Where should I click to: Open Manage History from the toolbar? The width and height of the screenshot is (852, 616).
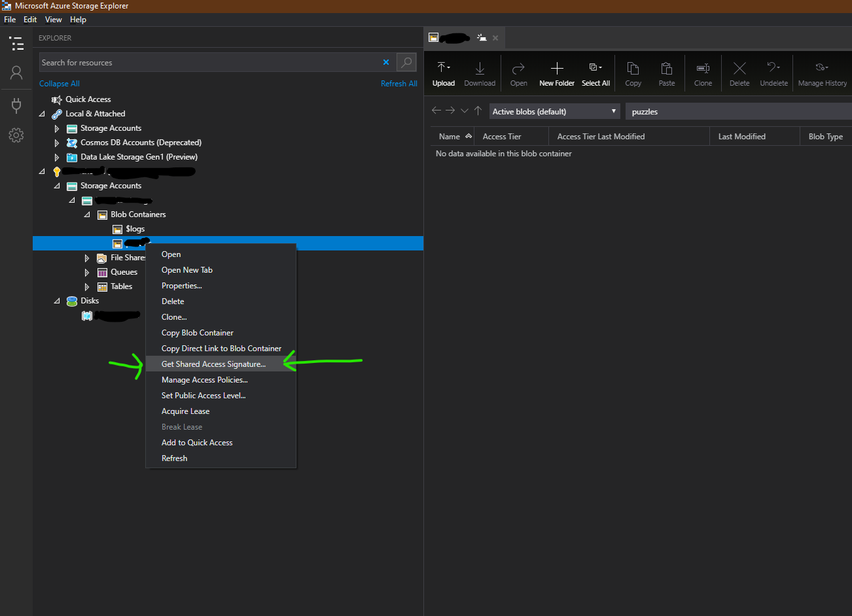pyautogui.click(x=822, y=72)
